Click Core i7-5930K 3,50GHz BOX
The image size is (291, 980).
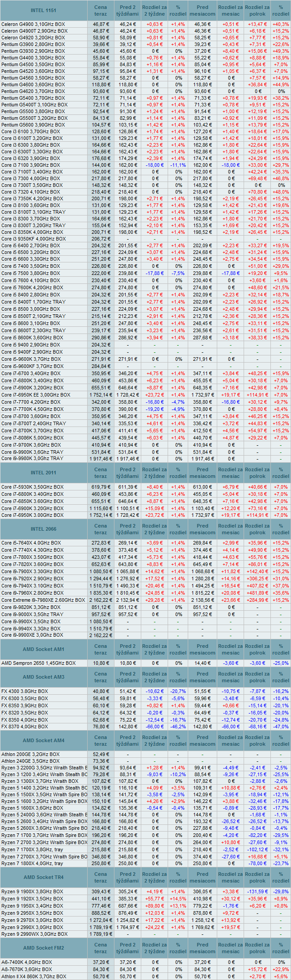[x=32, y=487]
